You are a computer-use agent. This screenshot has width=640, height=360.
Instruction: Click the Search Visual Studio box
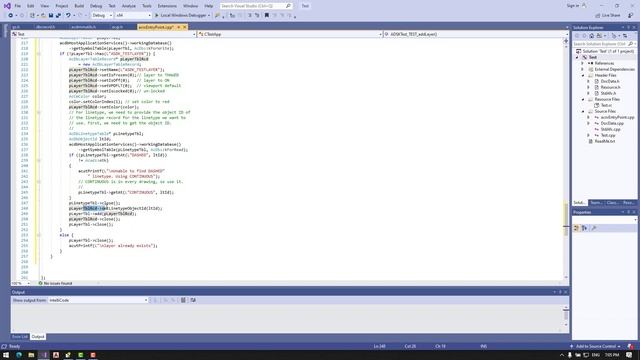click(256, 6)
